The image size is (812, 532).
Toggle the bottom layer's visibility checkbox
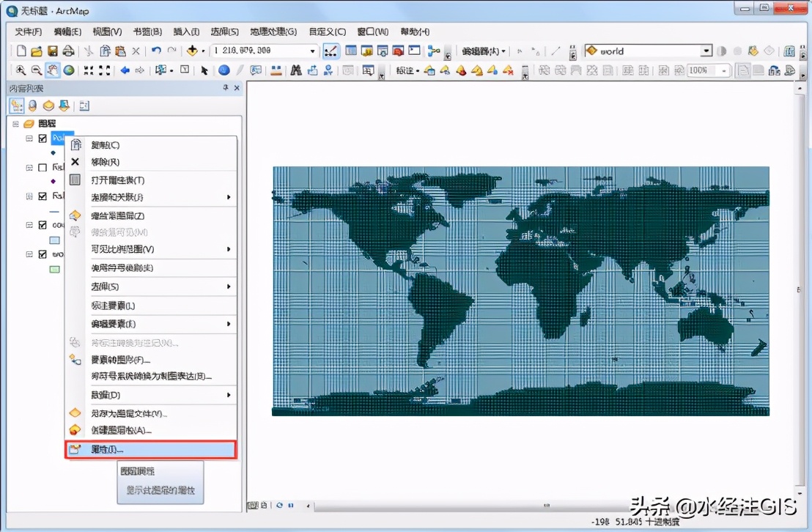point(43,254)
